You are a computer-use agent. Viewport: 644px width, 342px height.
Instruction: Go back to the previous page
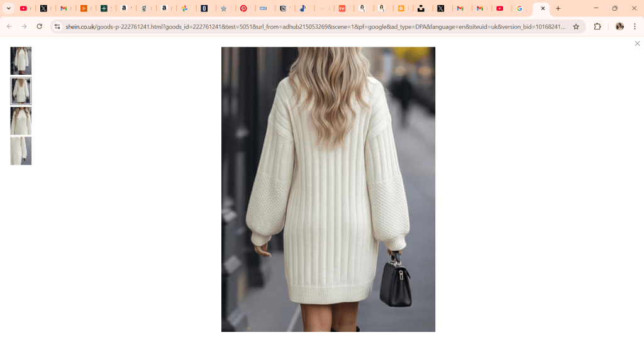[9, 26]
